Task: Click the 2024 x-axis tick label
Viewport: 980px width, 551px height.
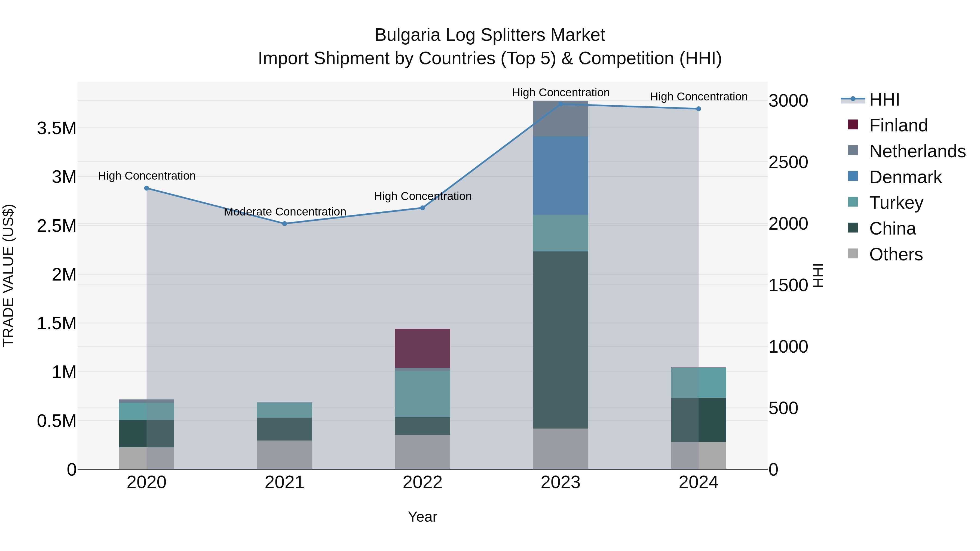Action: [x=699, y=482]
